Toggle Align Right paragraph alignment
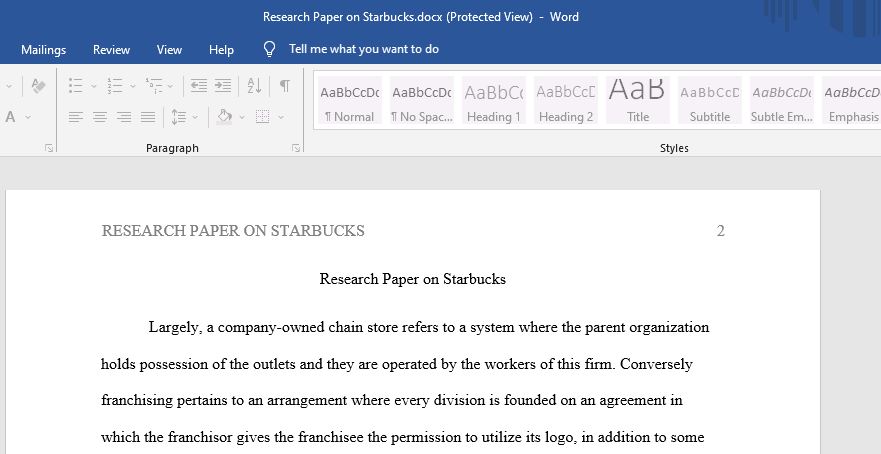 click(124, 117)
